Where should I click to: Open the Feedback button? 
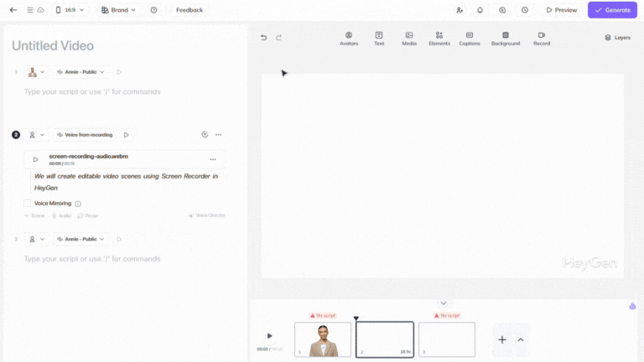[190, 10]
